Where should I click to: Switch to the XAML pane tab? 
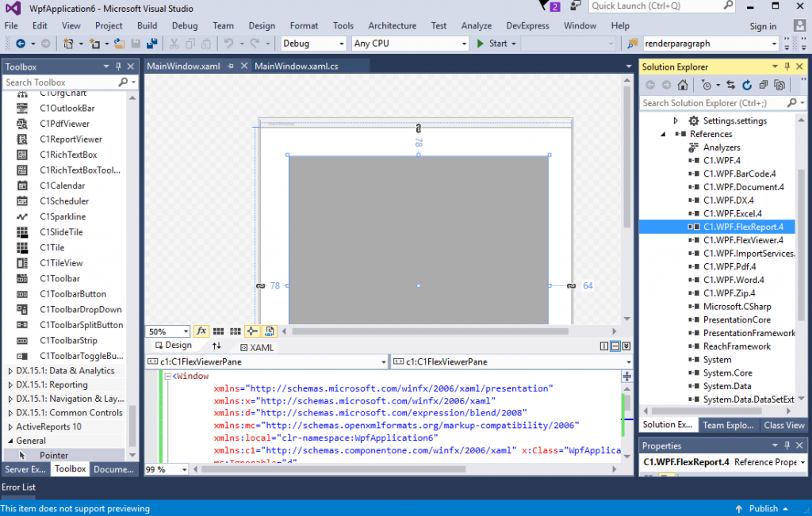(x=257, y=347)
